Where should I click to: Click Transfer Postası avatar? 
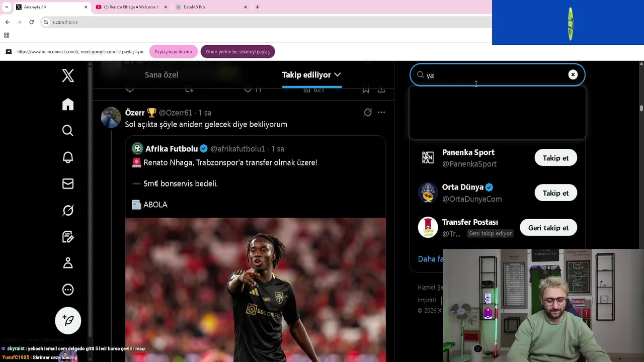coord(428,228)
